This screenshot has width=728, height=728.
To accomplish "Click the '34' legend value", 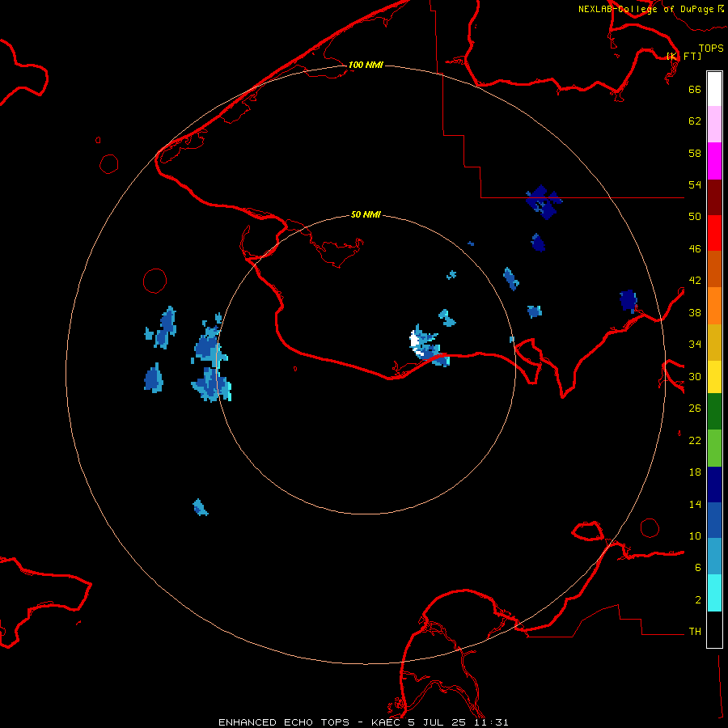I will 695,345.
